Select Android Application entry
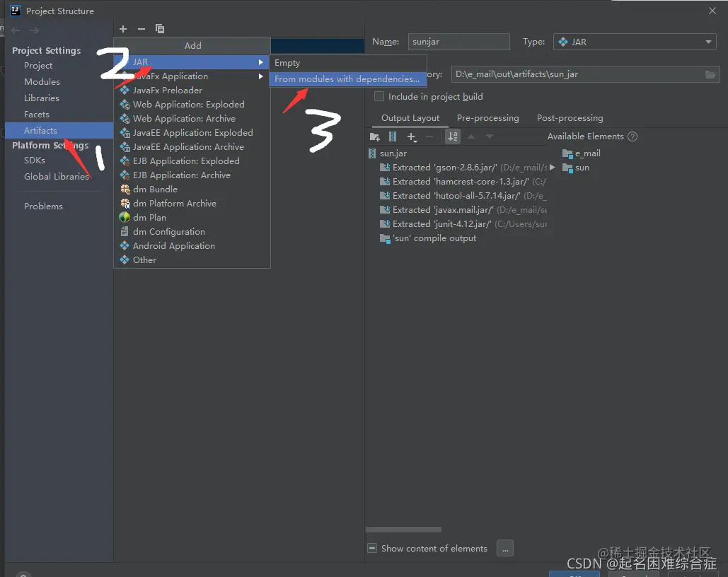Screen dimensions: 728x577 [192, 246]
